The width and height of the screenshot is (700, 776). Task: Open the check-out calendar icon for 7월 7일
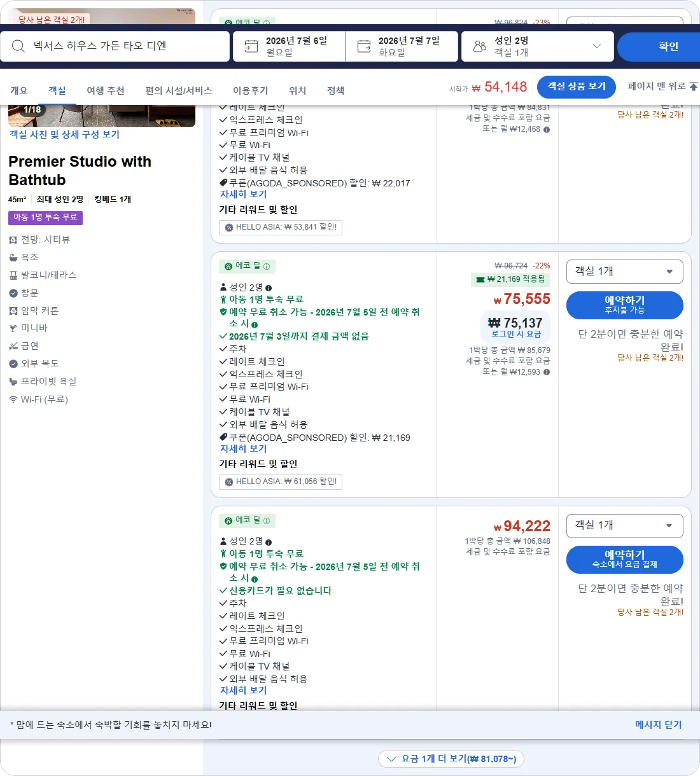[364, 46]
